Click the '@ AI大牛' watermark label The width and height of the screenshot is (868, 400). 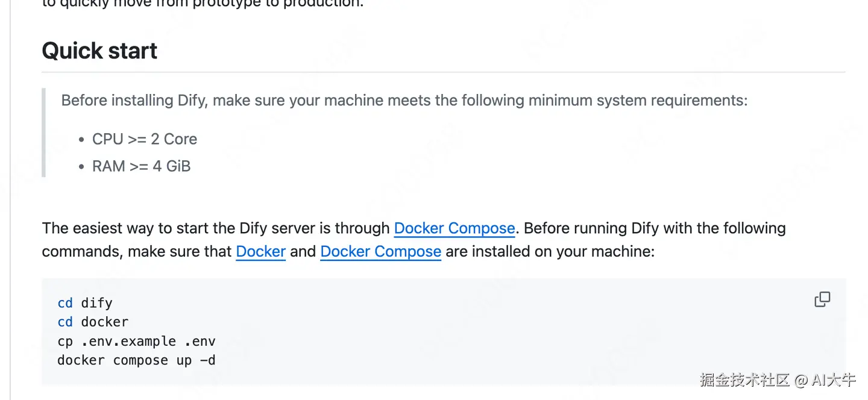(x=826, y=380)
